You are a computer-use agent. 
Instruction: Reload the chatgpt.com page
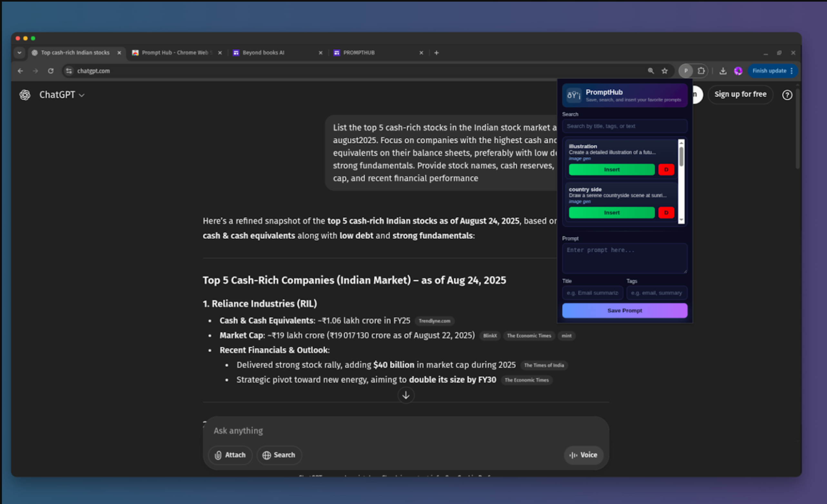[51, 71]
